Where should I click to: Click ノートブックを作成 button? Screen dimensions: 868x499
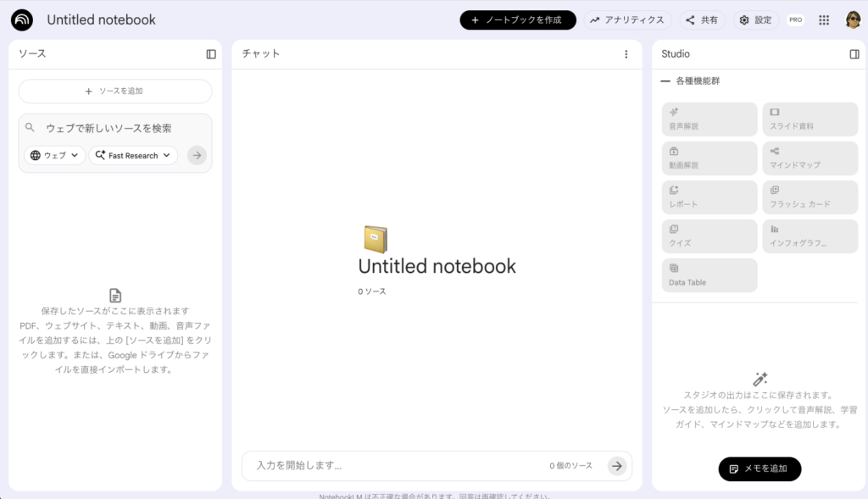click(518, 19)
